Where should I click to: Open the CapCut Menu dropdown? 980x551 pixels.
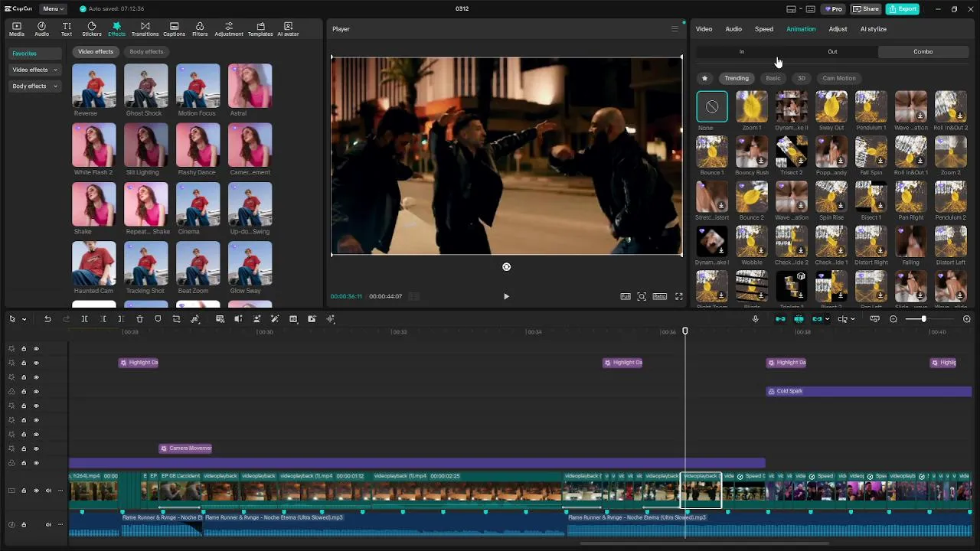pyautogui.click(x=53, y=9)
